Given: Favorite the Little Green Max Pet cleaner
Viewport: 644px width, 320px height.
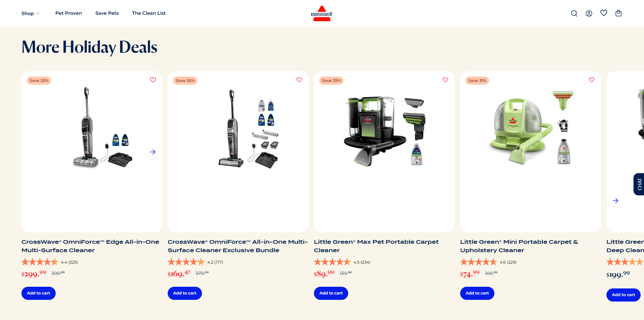Looking at the screenshot, I should (445, 80).
